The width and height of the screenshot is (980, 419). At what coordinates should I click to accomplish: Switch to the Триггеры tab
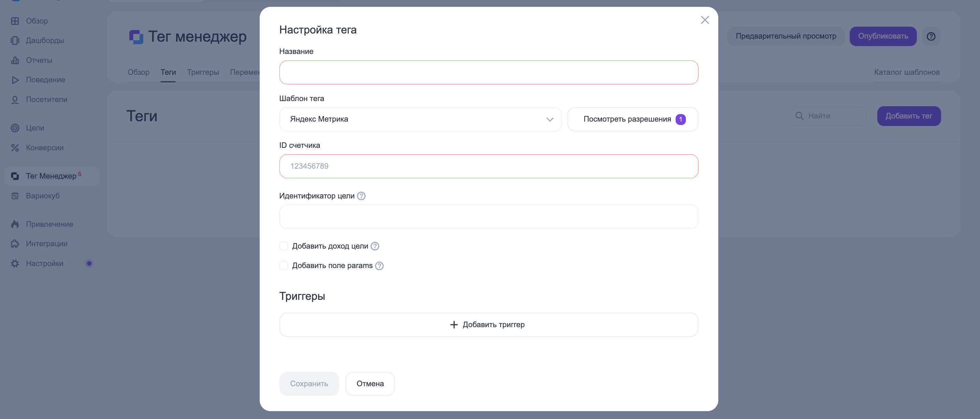(203, 72)
